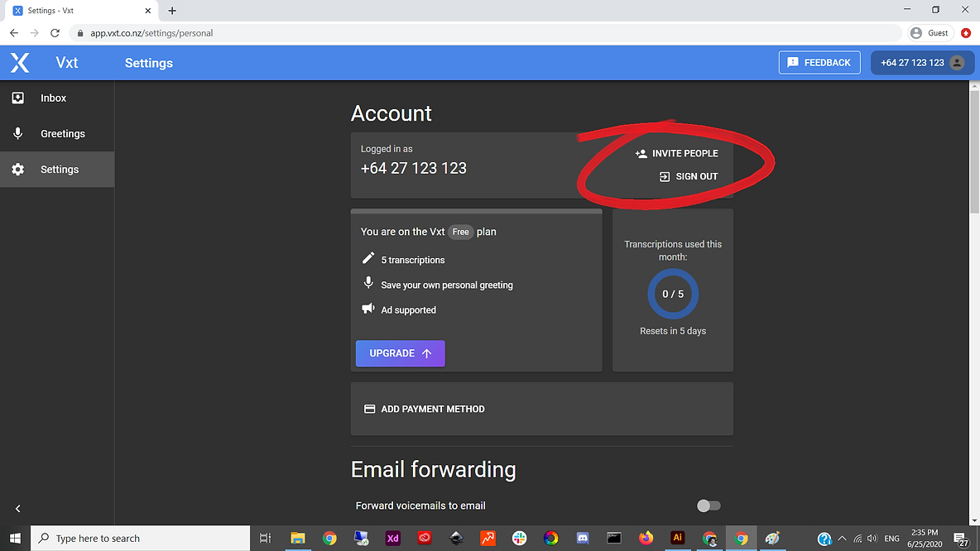980x551 pixels.
Task: Click the 0 / 5 transcription usage ring
Action: (x=673, y=294)
